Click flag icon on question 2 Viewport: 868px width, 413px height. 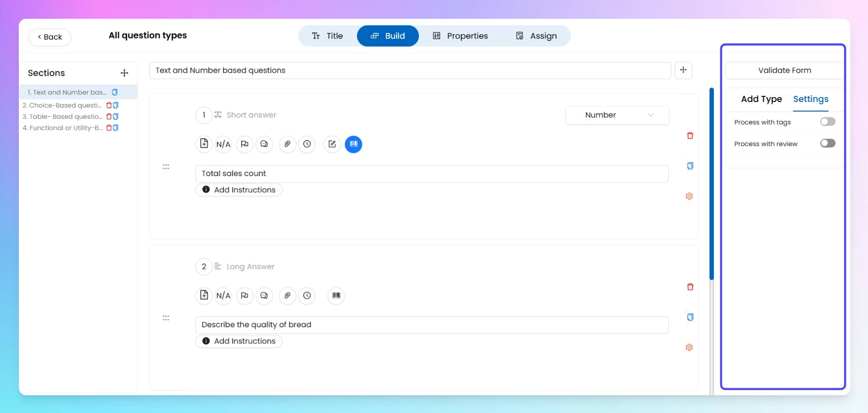coord(244,295)
